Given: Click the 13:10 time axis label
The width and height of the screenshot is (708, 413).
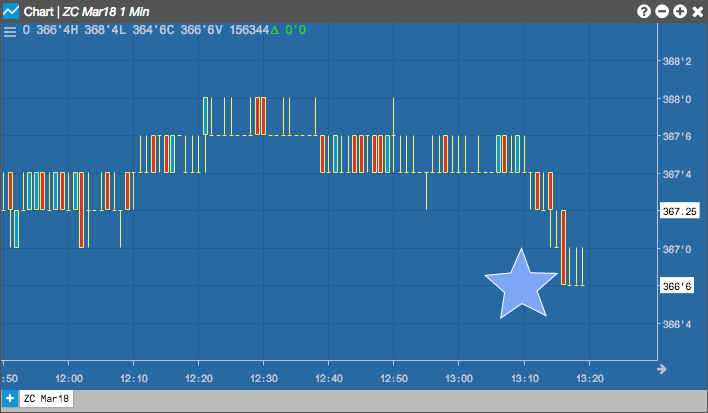Looking at the screenshot, I should [x=525, y=378].
